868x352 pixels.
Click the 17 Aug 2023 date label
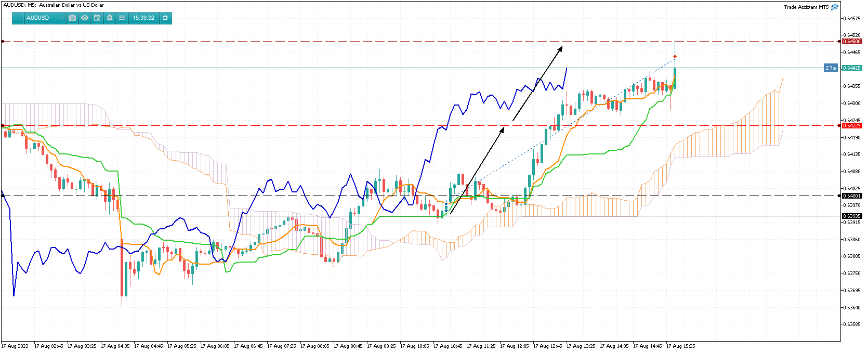(15, 346)
